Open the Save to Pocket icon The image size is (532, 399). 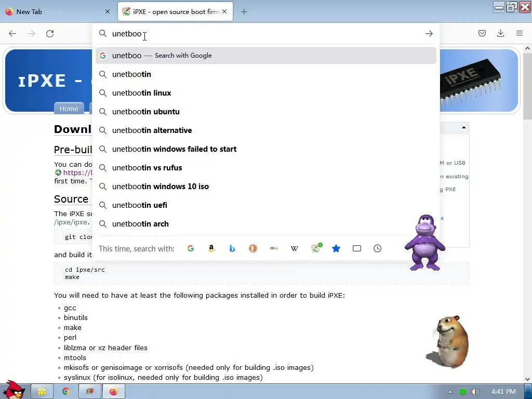482,33
